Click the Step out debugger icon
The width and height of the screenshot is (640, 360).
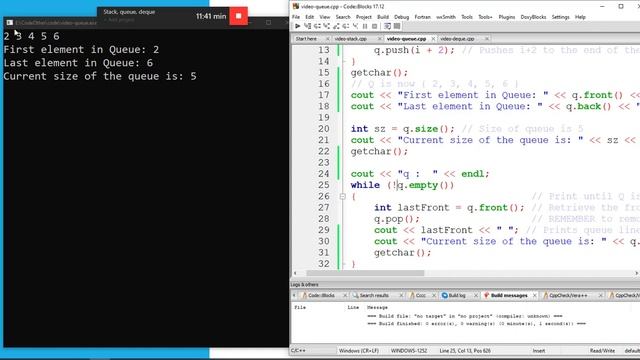pyautogui.click(x=336, y=26)
